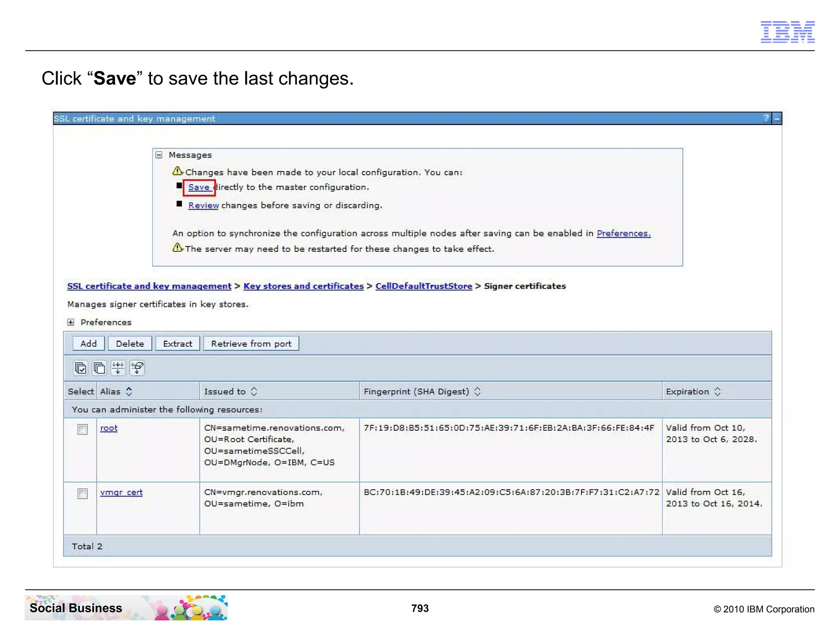Check the root certificate checkbox
Screen dimensions: 840x630
pyautogui.click(x=82, y=429)
